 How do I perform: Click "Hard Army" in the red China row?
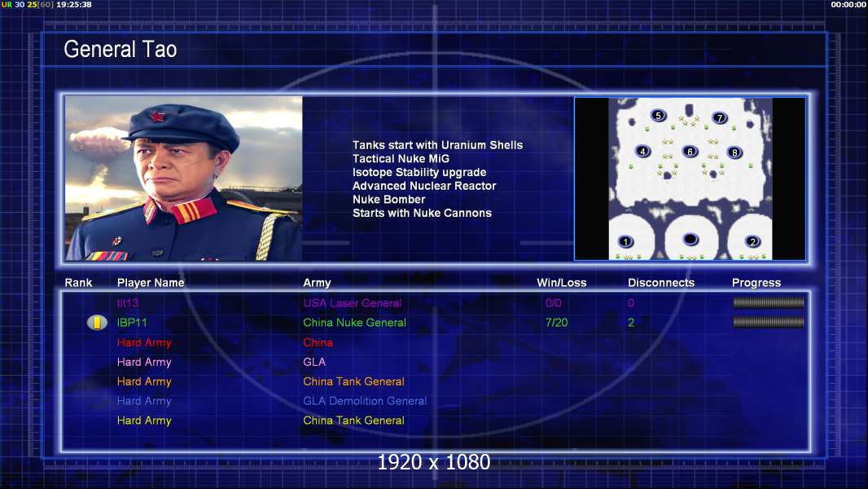[144, 343]
